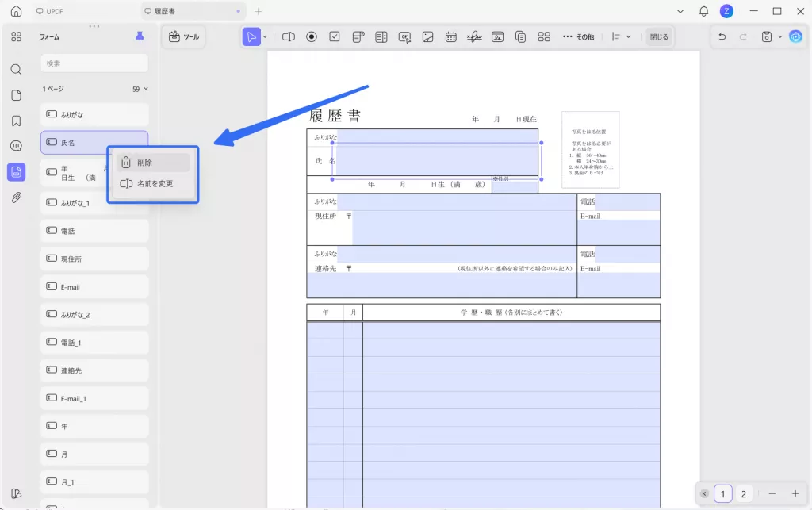The width and height of the screenshot is (812, 510).
Task: Click the undo arrow
Action: 722,36
